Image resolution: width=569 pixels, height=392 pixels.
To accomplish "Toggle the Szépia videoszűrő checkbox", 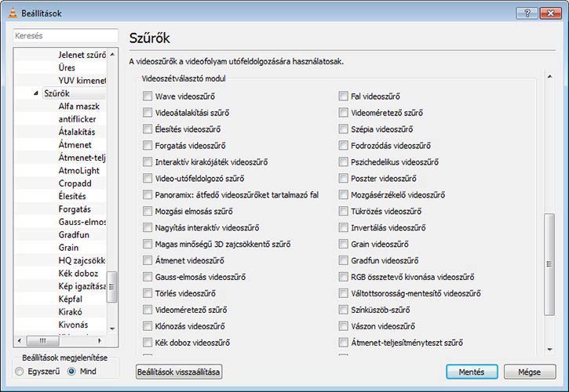I will click(x=344, y=129).
